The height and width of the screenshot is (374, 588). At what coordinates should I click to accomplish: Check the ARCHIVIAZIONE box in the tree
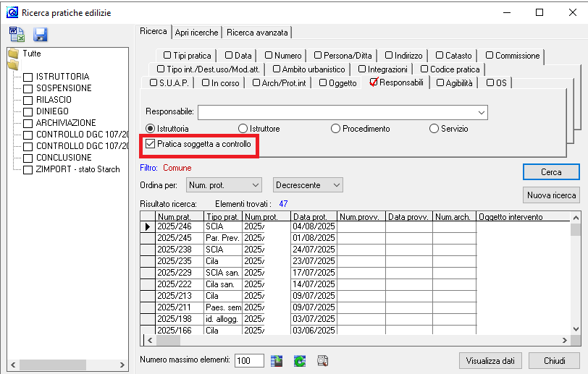point(28,123)
